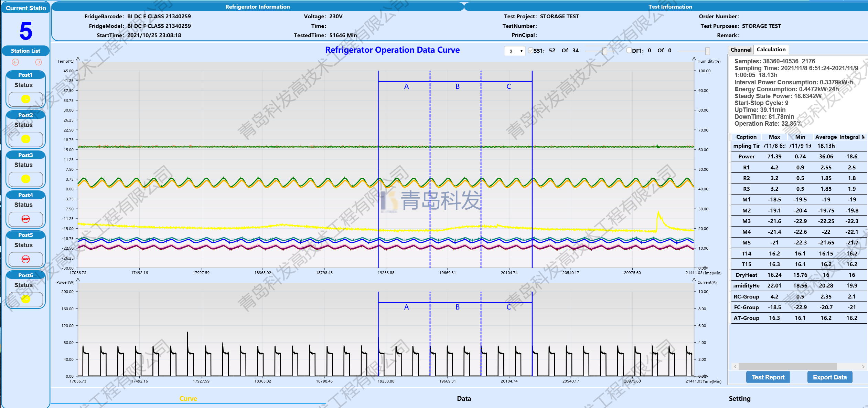This screenshot has width=868, height=408.
Task: Click the Post1 yellow status indicator
Action: point(26,99)
